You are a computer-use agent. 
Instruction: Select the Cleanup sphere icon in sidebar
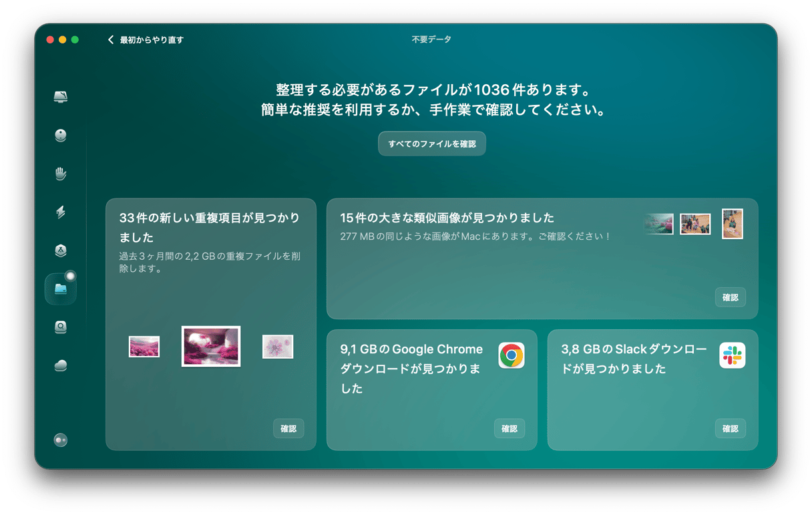click(x=61, y=136)
